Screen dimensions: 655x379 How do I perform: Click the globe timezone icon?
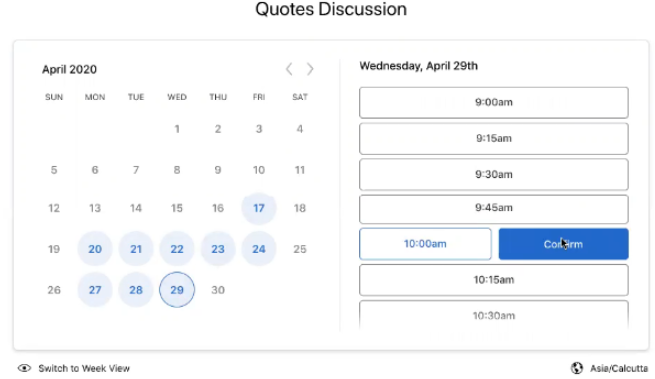[x=577, y=368]
